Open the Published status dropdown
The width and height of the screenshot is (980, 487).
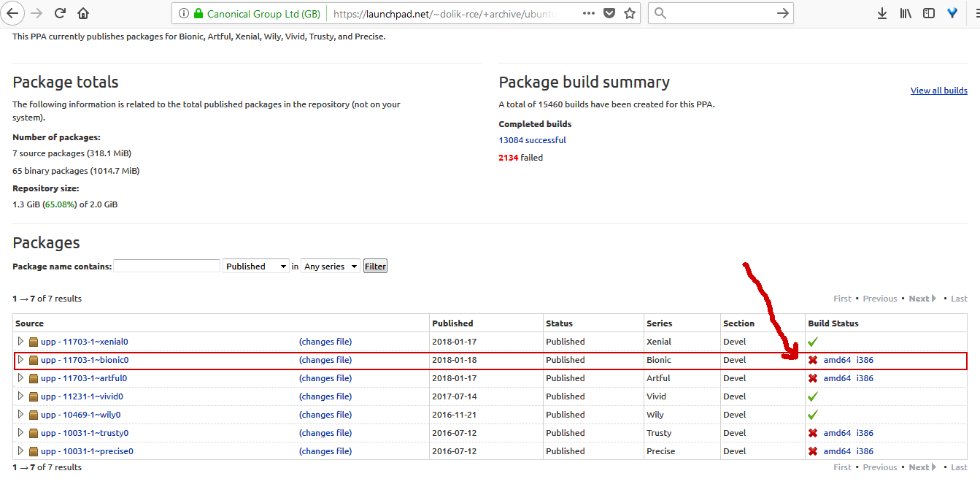click(x=256, y=266)
